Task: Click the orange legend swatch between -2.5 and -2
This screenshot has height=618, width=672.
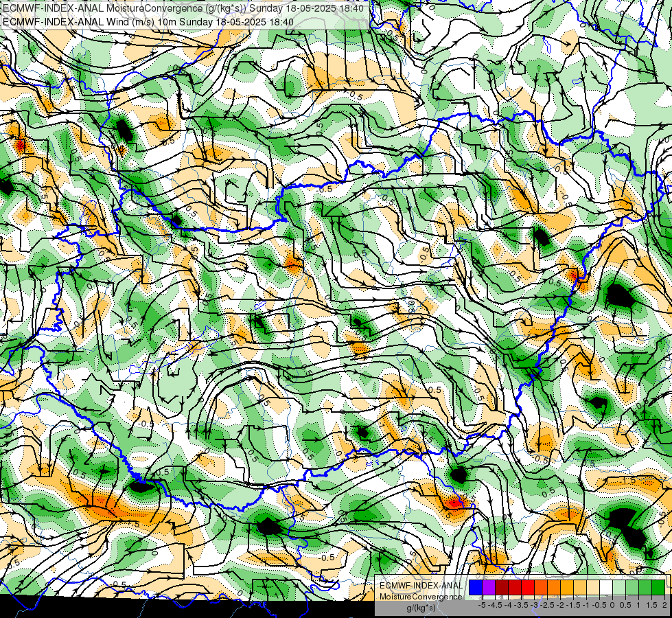Action: 554,587
